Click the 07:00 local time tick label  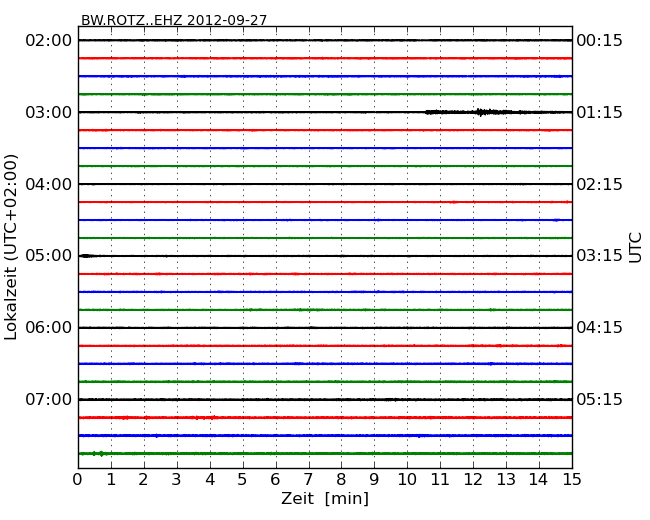tap(49, 399)
